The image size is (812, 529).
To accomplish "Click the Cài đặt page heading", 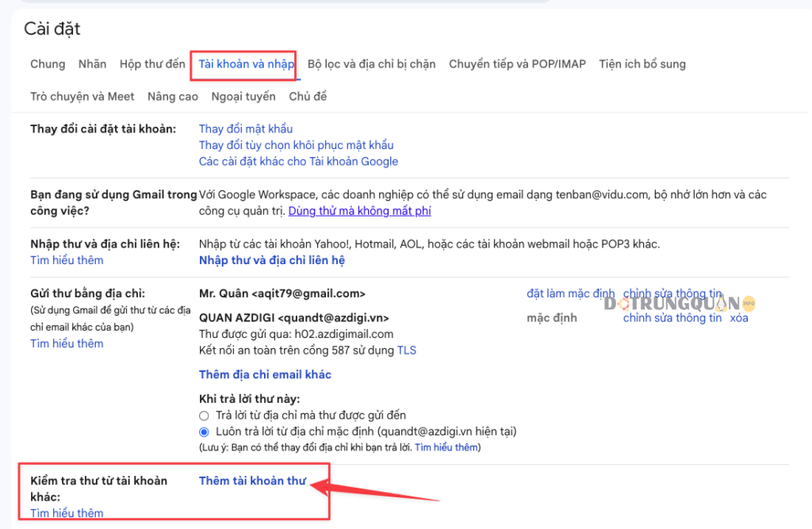I will tap(52, 29).
